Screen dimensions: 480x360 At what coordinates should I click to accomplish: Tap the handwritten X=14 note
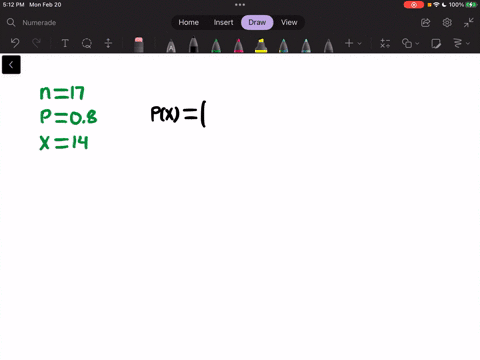64,142
